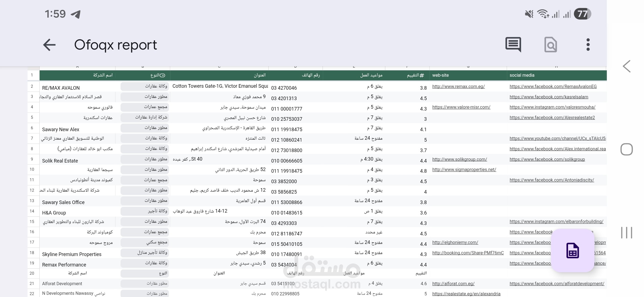Open type dropdown chip for Remax Performance row
This screenshot has height=297, width=644.
[x=145, y=263]
